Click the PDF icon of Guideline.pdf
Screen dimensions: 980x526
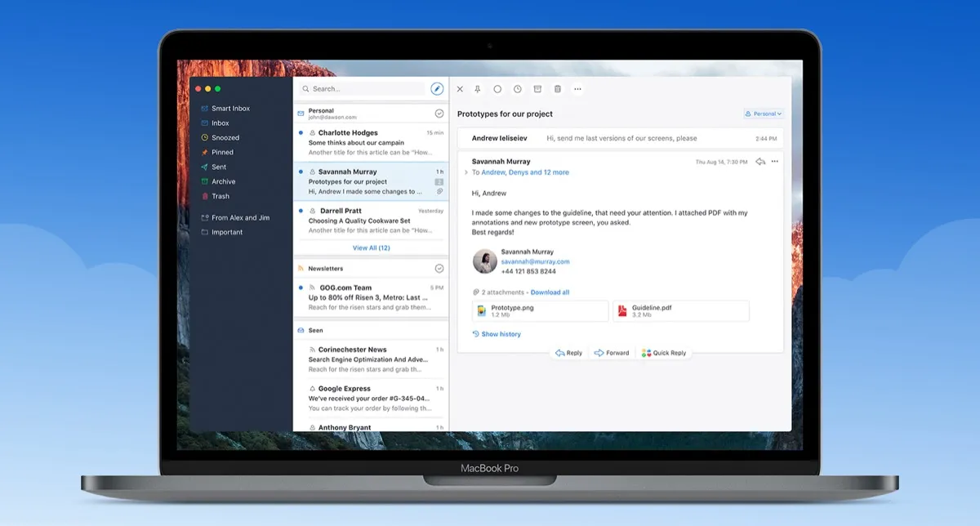click(622, 310)
